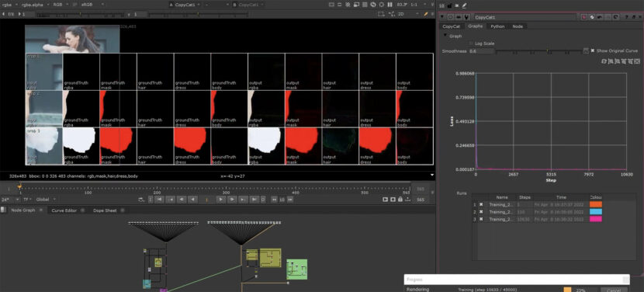This screenshot has height=292, width=644.
Task: Click the Cancel button in the progress dialog
Action: pyautogui.click(x=614, y=290)
